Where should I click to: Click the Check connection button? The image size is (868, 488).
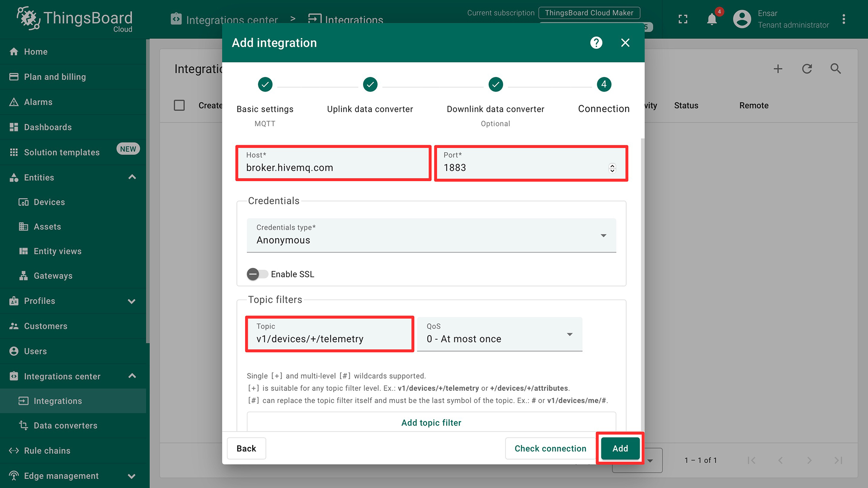pyautogui.click(x=550, y=448)
